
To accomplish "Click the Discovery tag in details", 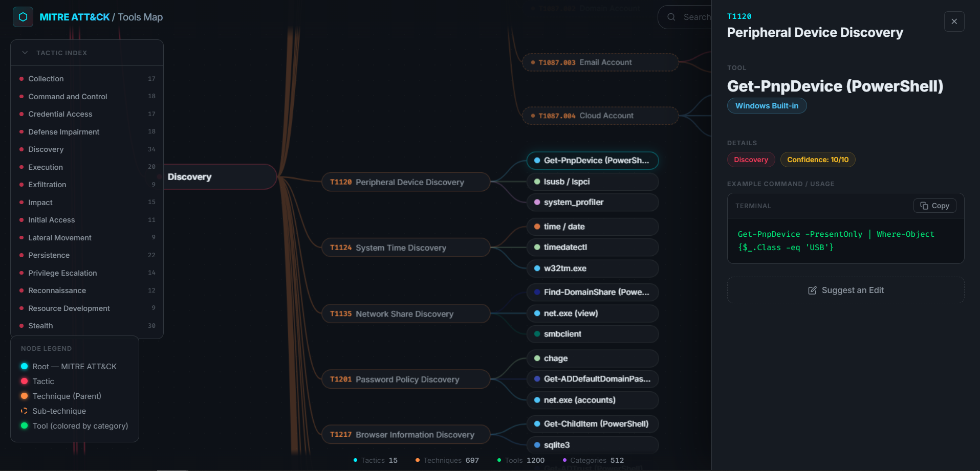I will 751,160.
